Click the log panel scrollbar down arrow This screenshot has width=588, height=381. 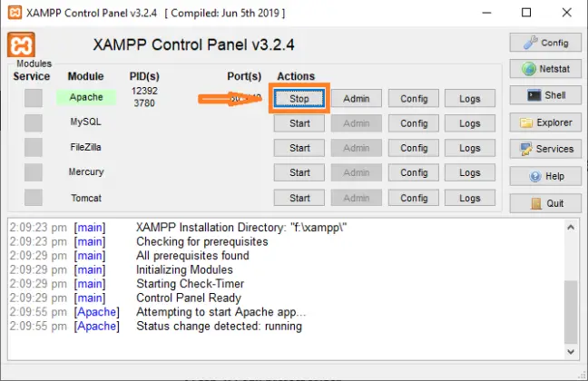tap(571, 352)
